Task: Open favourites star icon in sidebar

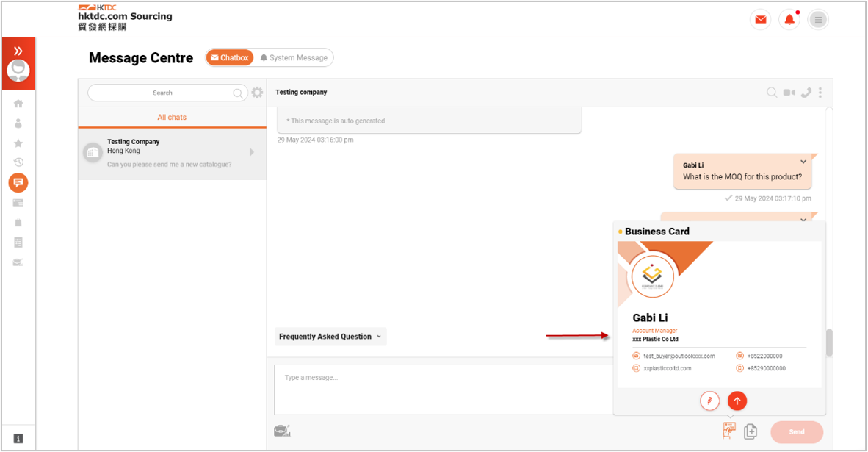Action: click(18, 143)
